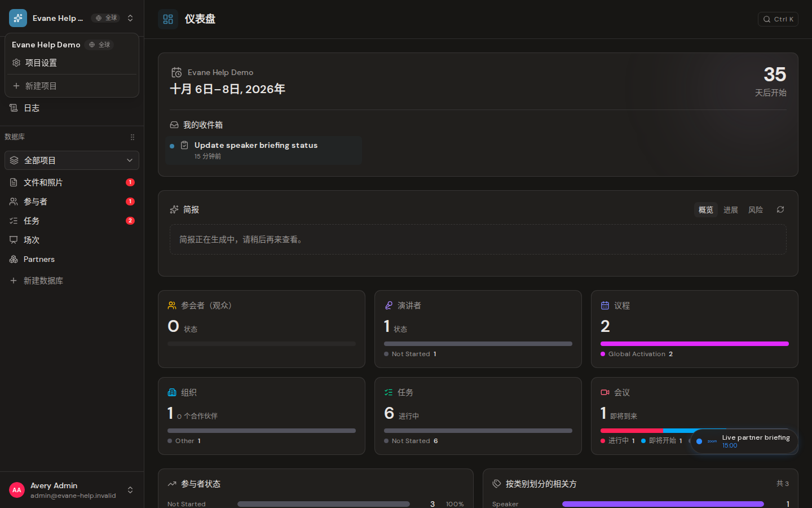Click the 简报 sparkle icon
The width and height of the screenshot is (812, 508).
tap(174, 209)
